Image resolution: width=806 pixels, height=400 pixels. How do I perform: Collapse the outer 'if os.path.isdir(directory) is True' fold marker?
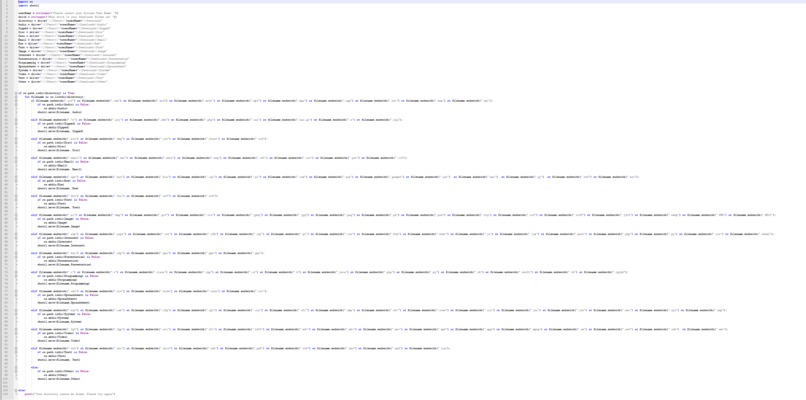(16, 93)
